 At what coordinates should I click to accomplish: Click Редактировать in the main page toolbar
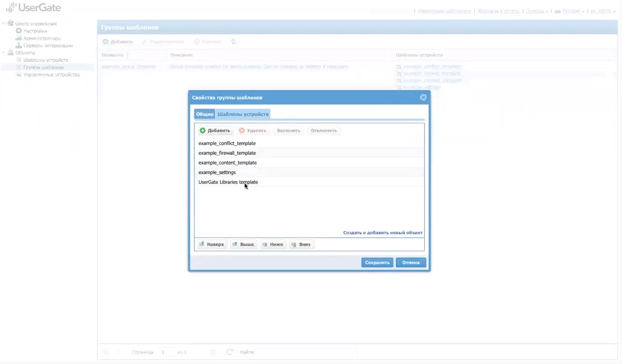163,41
